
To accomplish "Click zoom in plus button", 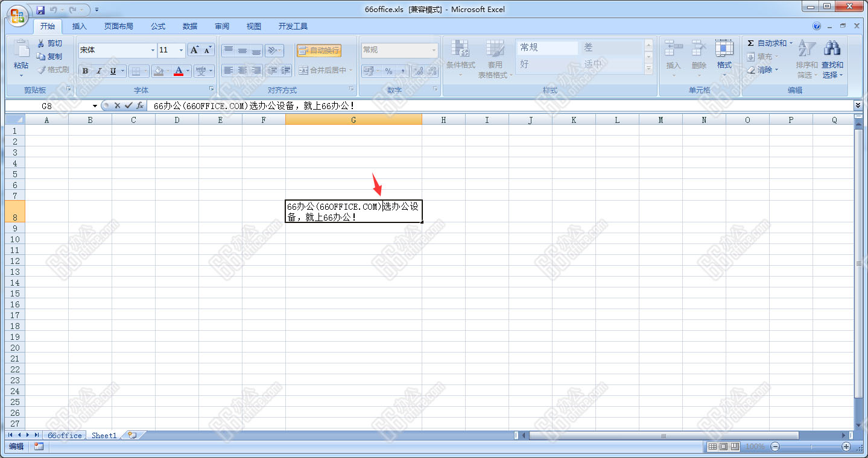I will (x=846, y=447).
